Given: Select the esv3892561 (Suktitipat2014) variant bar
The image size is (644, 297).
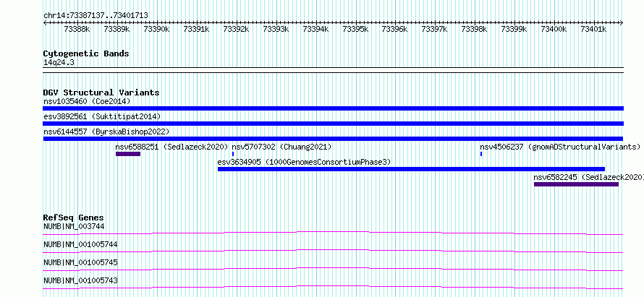Looking at the screenshot, I should pos(333,124).
